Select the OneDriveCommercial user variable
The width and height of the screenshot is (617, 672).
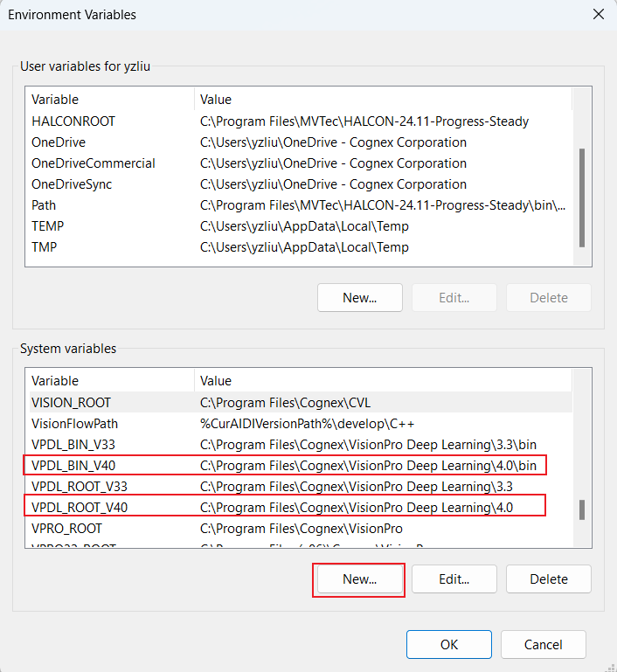coord(301,163)
